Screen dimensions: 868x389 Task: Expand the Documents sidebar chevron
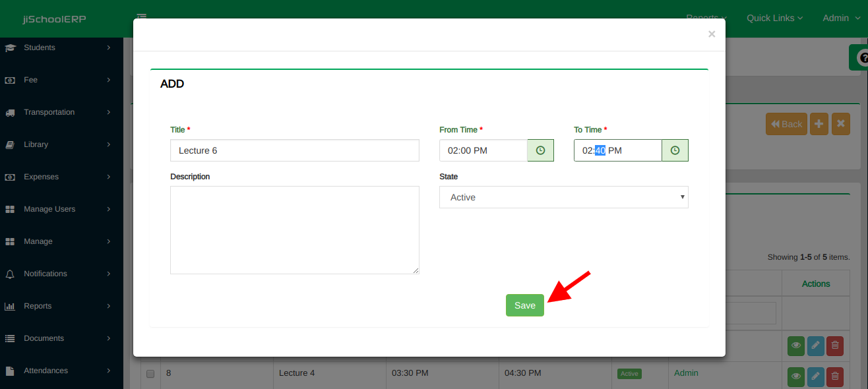pyautogui.click(x=109, y=338)
